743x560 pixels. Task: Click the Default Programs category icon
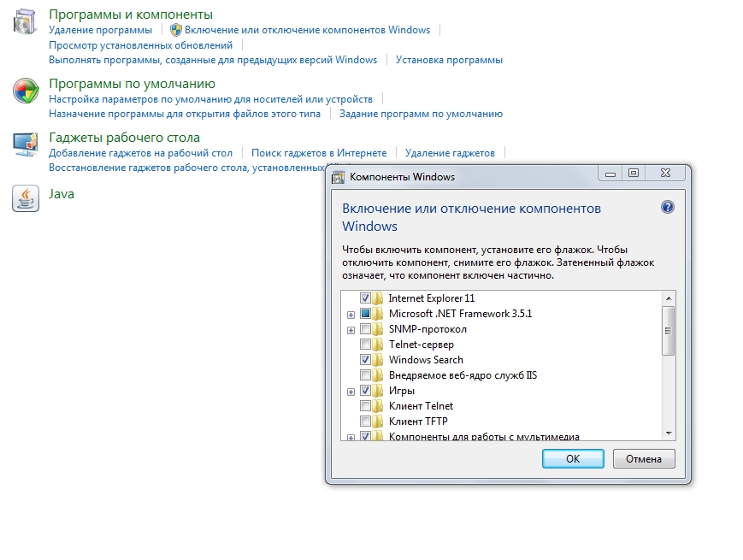pyautogui.click(x=26, y=91)
